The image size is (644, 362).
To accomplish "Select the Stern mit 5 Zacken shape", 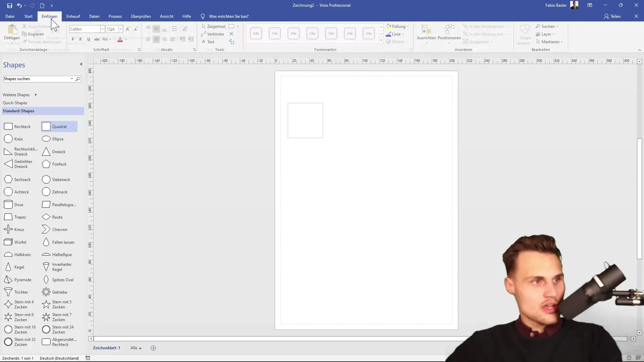I will coord(57,304).
